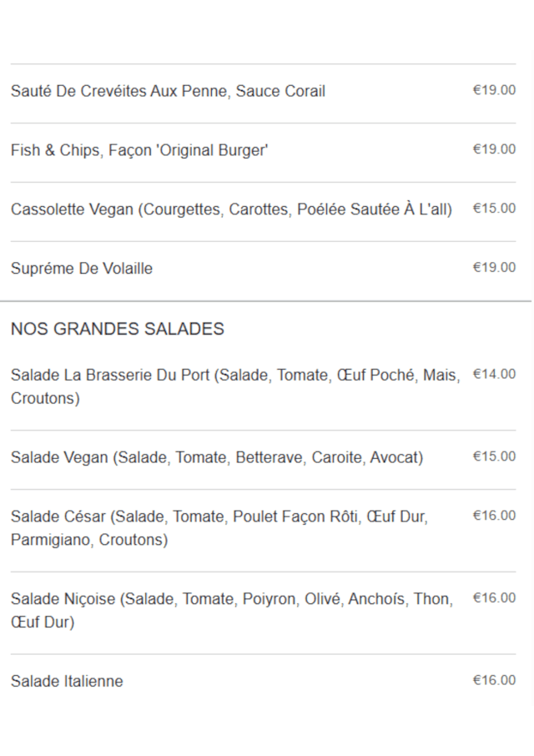Click the €16.00 price of Salade Niçoise

pos(494,598)
